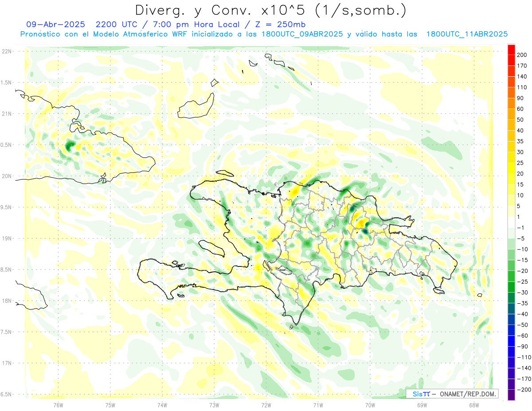This screenshot has width=532, height=411.
Task: Click the positive '140' colorbar value
Action: [522, 76]
